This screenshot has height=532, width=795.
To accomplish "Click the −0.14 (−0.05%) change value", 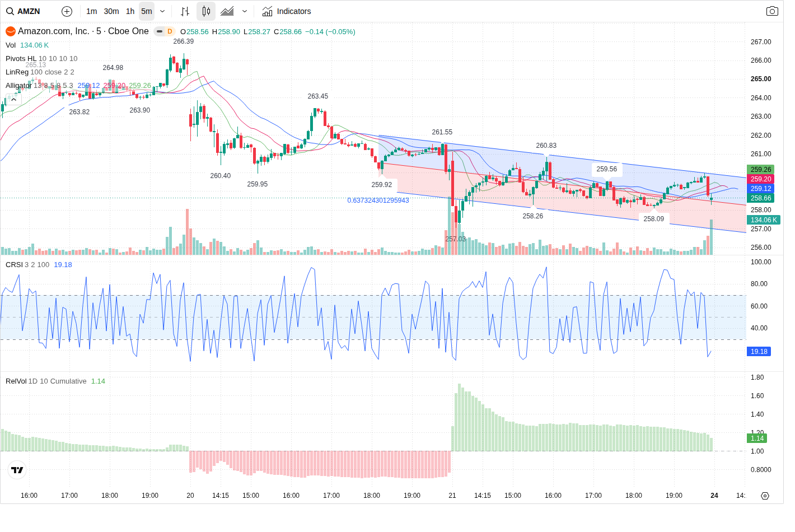I will tap(330, 32).
